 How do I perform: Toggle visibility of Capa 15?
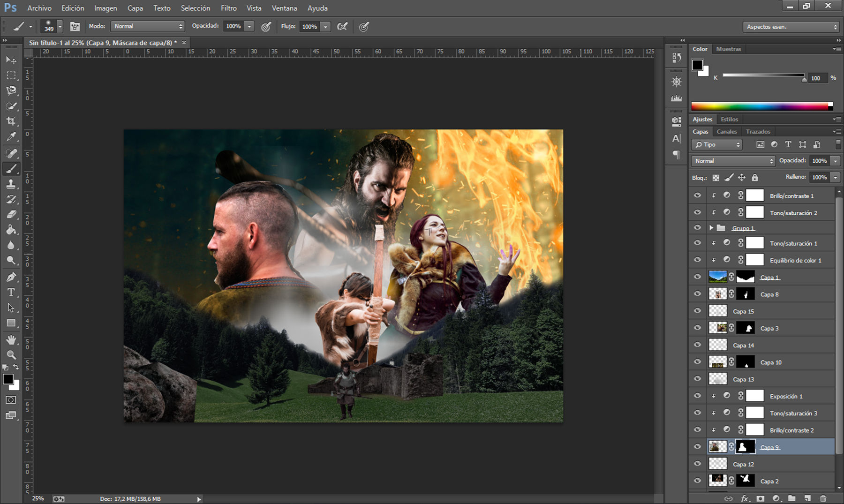697,311
